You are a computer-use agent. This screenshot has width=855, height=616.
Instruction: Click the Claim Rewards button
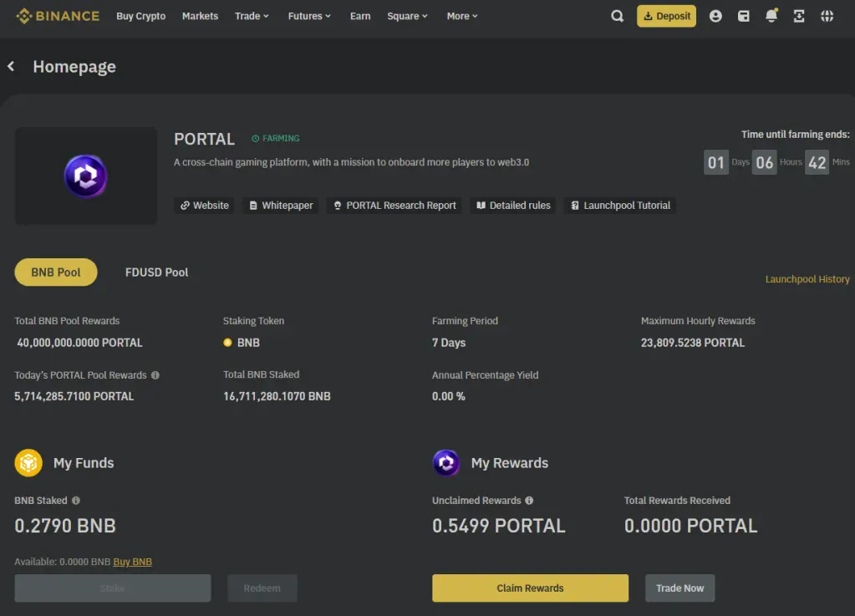point(530,588)
